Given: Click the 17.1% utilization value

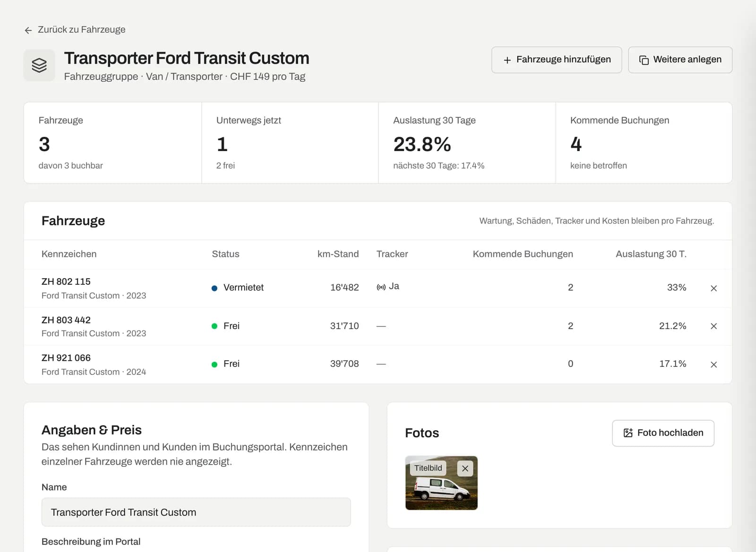Looking at the screenshot, I should point(672,364).
